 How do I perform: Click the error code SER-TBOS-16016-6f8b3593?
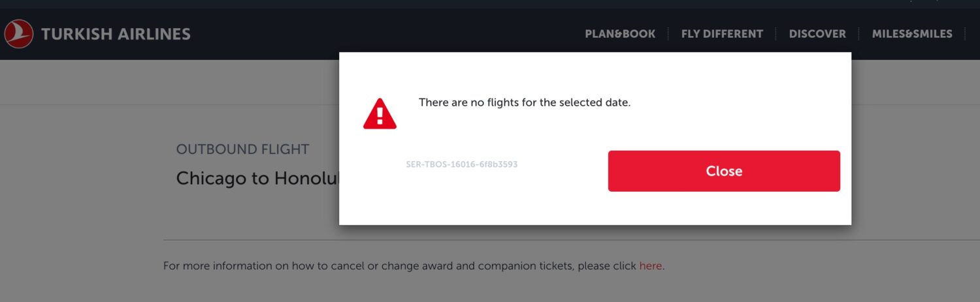[461, 164]
